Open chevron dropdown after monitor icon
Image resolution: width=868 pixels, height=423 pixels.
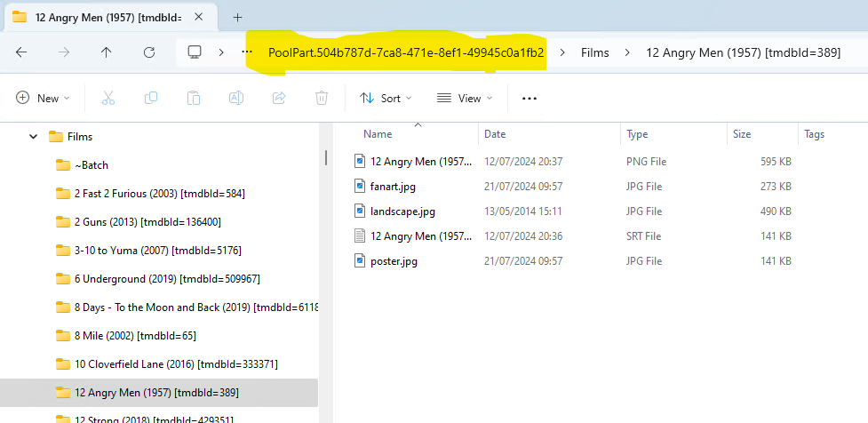pos(221,52)
